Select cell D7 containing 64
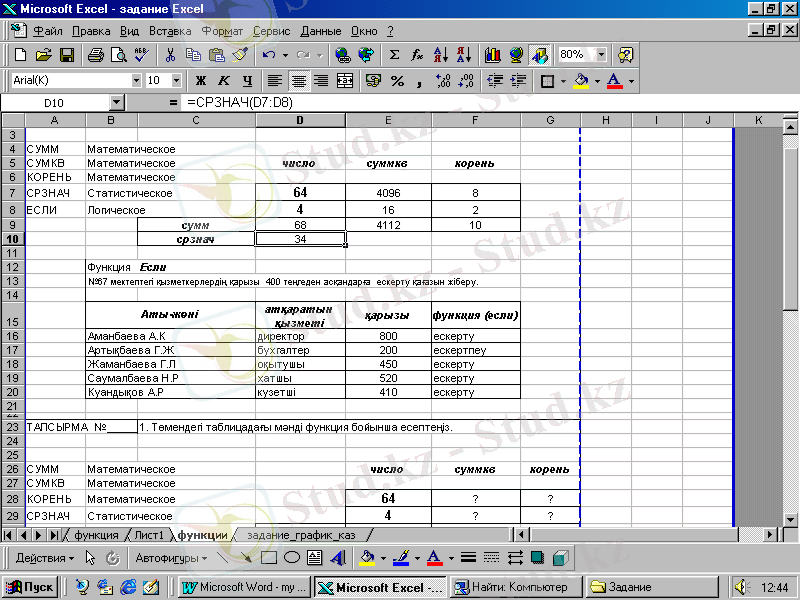The height and width of the screenshot is (600, 800). tap(300, 192)
